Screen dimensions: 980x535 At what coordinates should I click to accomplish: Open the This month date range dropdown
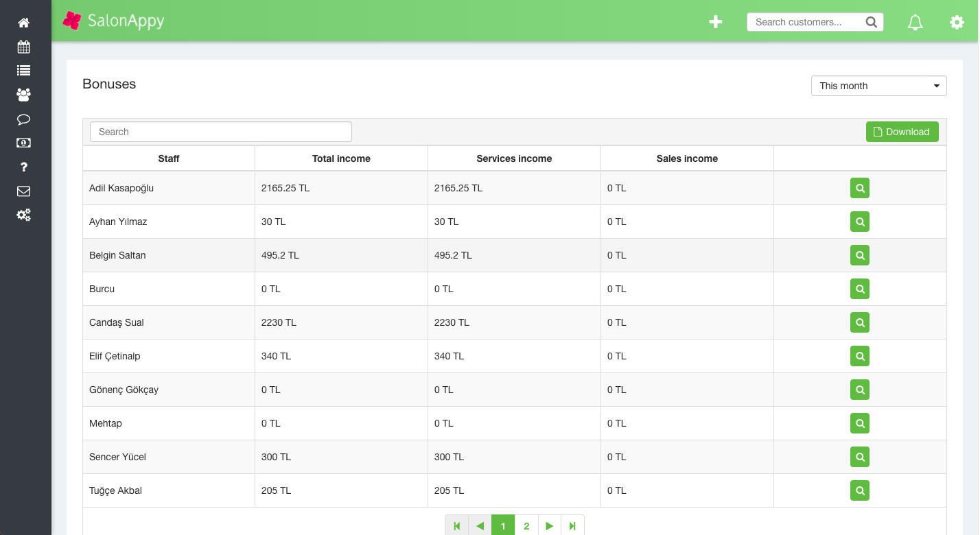[878, 85]
